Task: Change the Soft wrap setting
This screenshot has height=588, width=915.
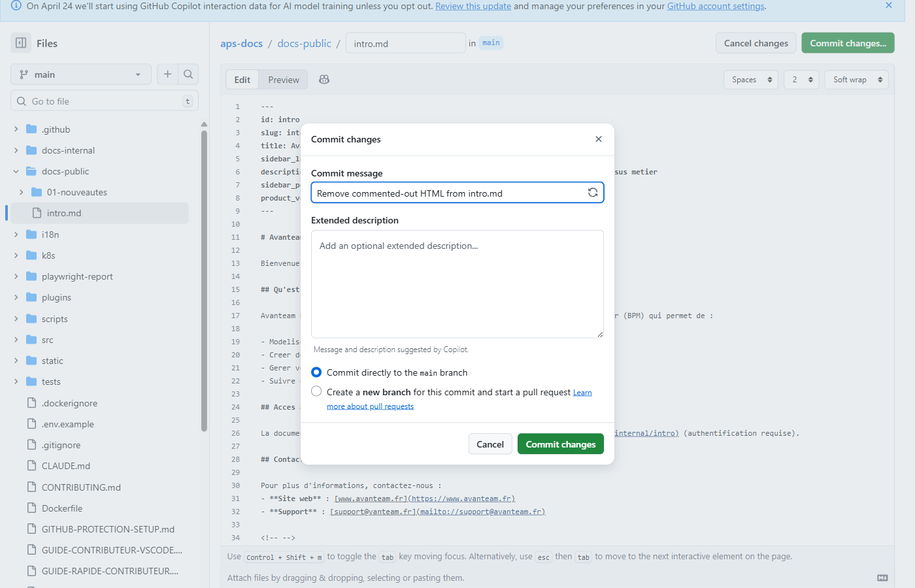Action: click(x=856, y=79)
